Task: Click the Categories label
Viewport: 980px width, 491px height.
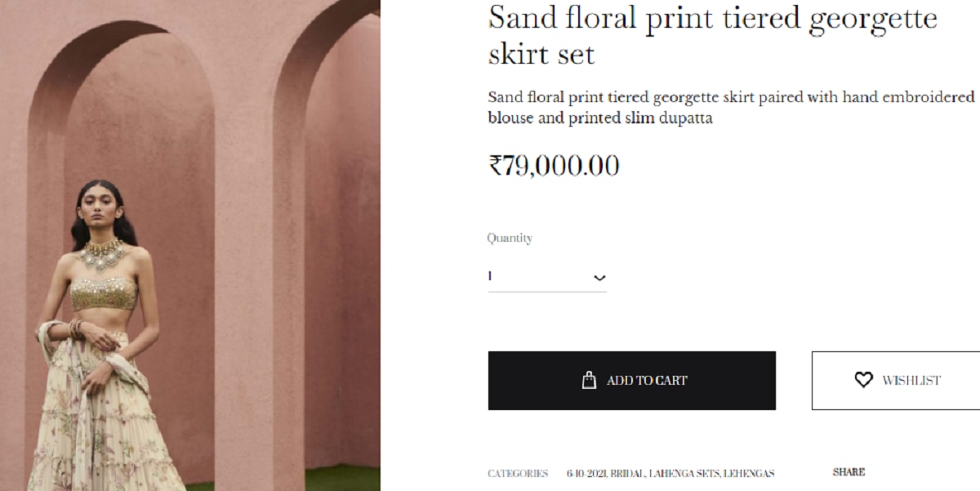Action: click(518, 474)
